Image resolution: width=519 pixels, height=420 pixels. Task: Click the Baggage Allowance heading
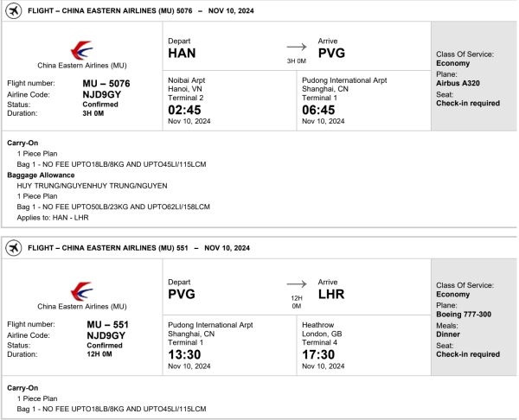tap(42, 174)
